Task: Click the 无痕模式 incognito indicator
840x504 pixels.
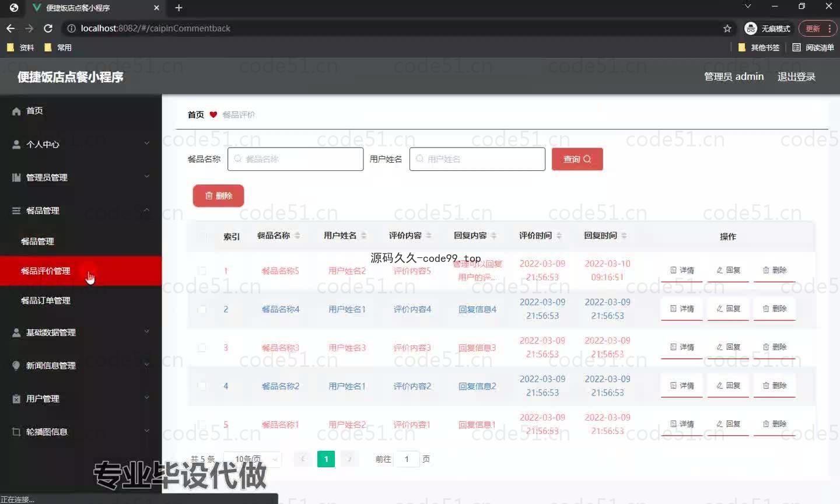Action: (x=768, y=28)
